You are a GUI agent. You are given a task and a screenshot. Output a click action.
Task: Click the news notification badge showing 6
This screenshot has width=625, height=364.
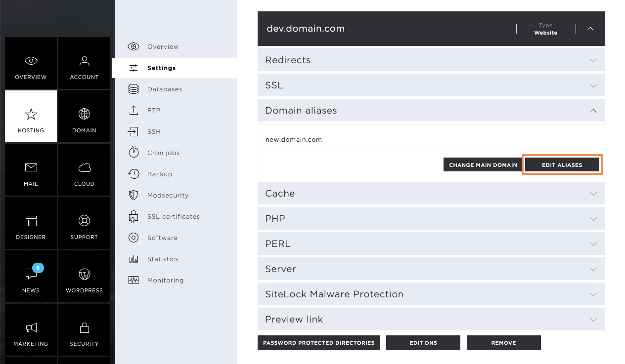(x=39, y=268)
